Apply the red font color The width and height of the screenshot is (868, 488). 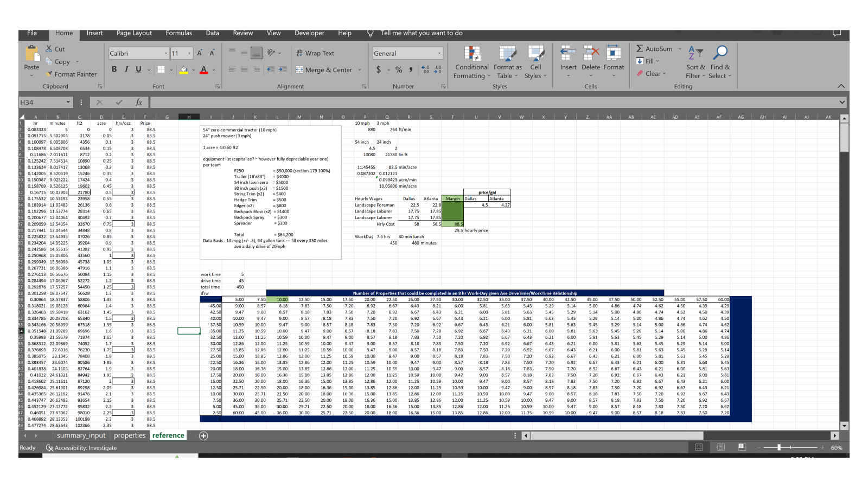point(204,69)
